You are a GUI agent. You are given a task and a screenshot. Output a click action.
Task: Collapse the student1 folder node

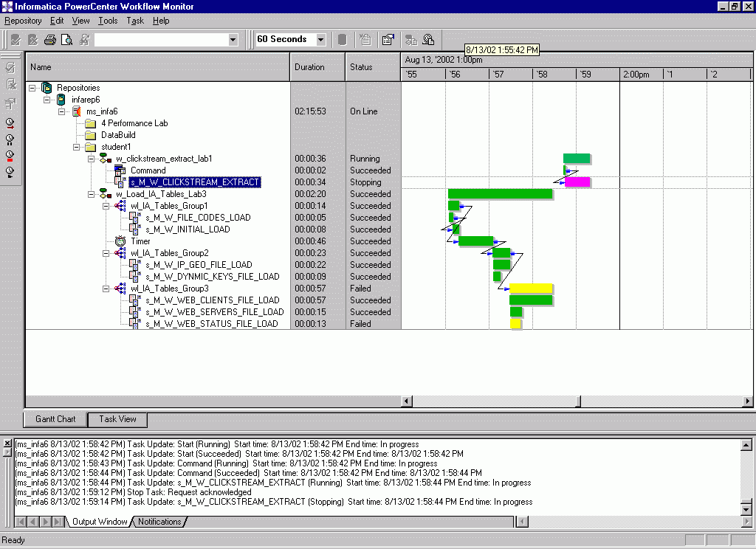[x=76, y=147]
